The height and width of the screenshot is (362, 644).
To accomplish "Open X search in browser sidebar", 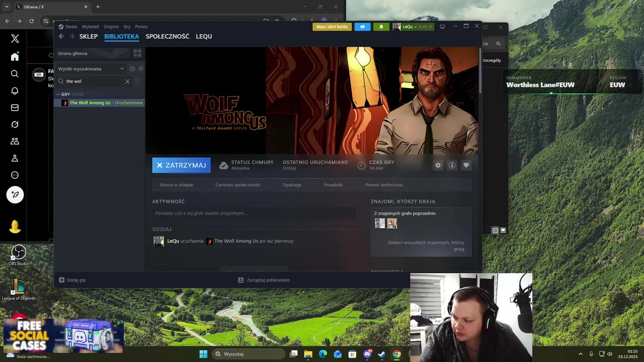I will 15,73.
